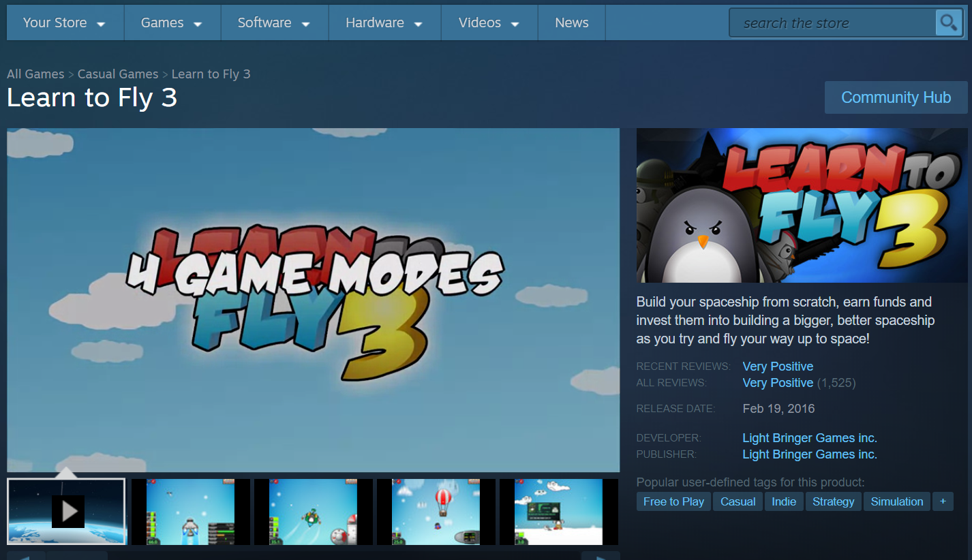Click the Learn to Fly 3 breadcrumb
This screenshot has height=560, width=972.
coord(211,74)
